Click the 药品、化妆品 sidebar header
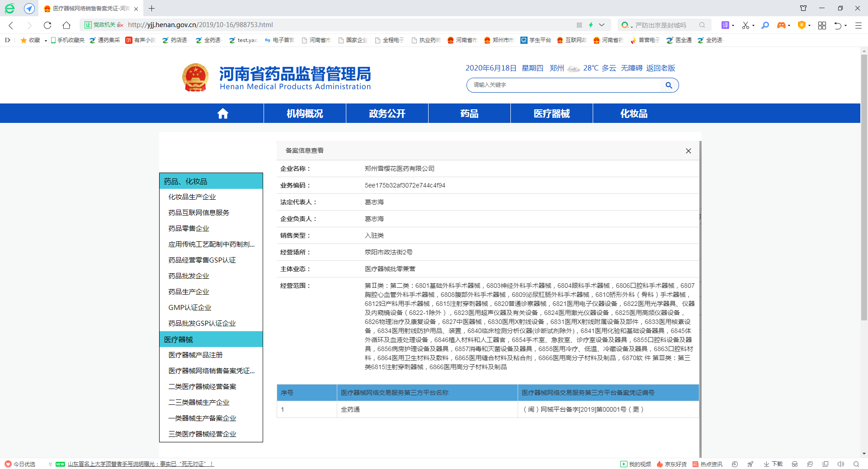 211,181
